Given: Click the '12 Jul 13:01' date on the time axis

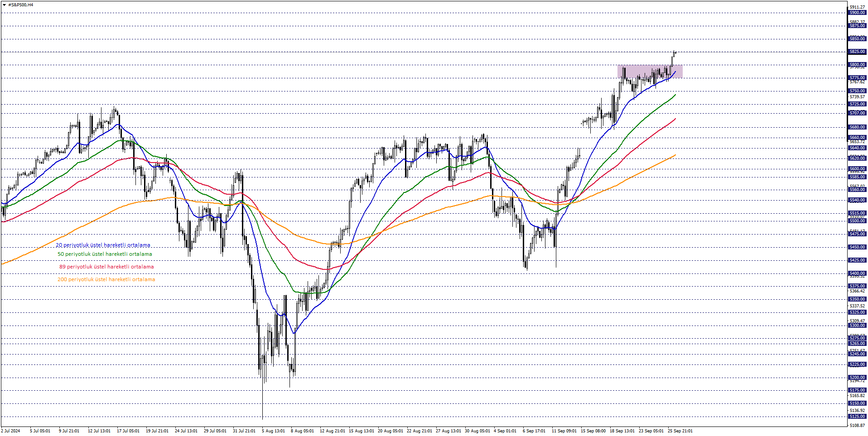Looking at the screenshot, I should point(99,431).
